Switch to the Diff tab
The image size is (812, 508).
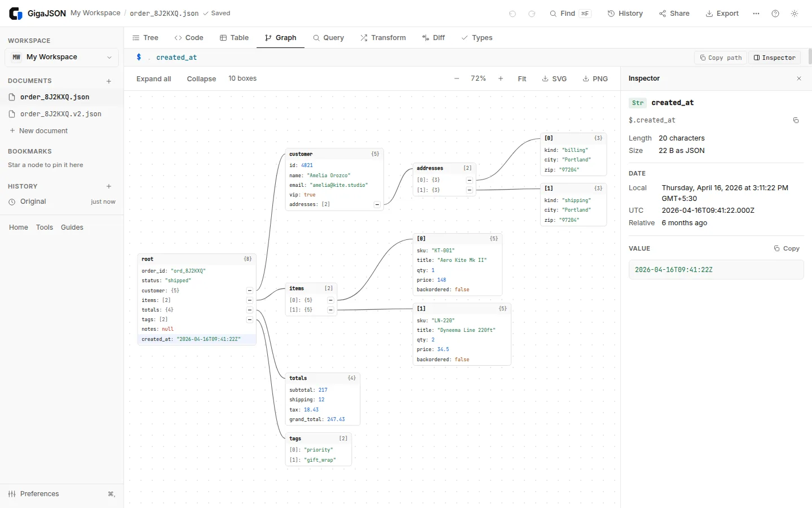click(434, 38)
